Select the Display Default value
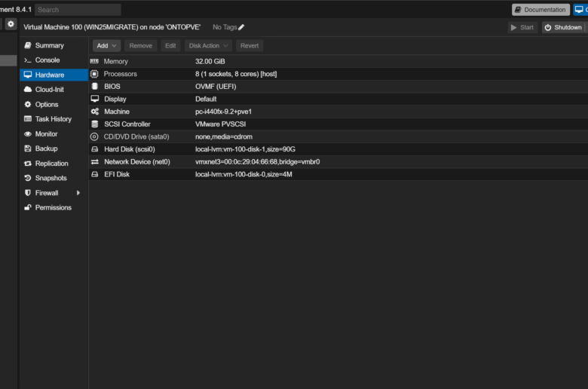 (x=206, y=99)
